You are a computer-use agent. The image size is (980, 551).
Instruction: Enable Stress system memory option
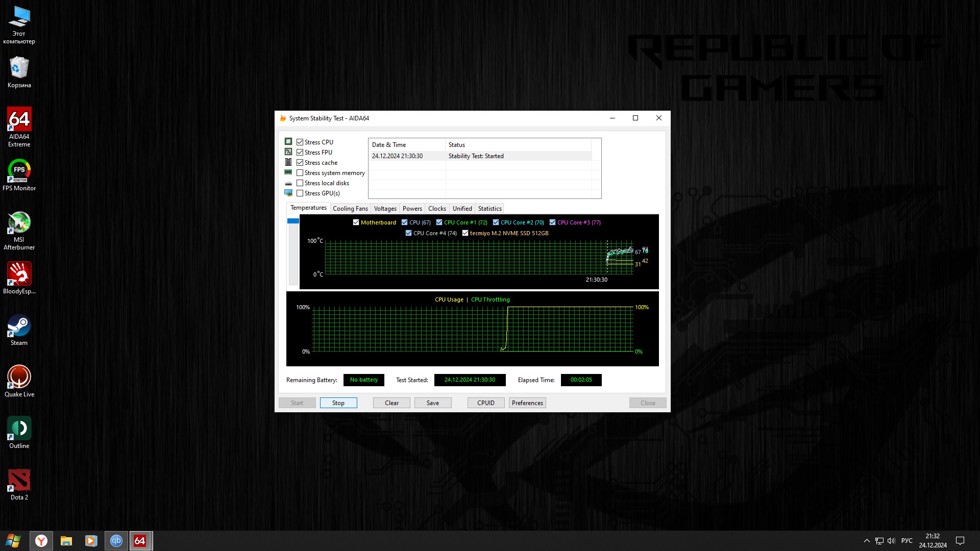click(300, 173)
